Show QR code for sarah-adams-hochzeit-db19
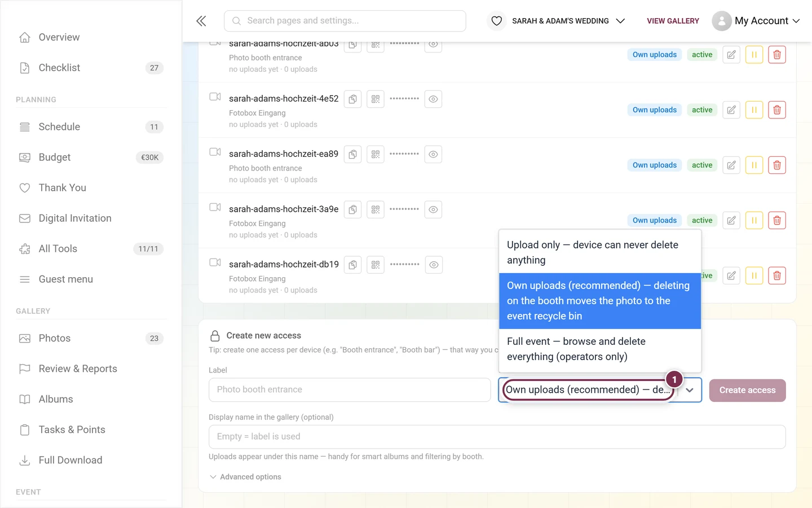This screenshot has height=508, width=812. [x=376, y=265]
